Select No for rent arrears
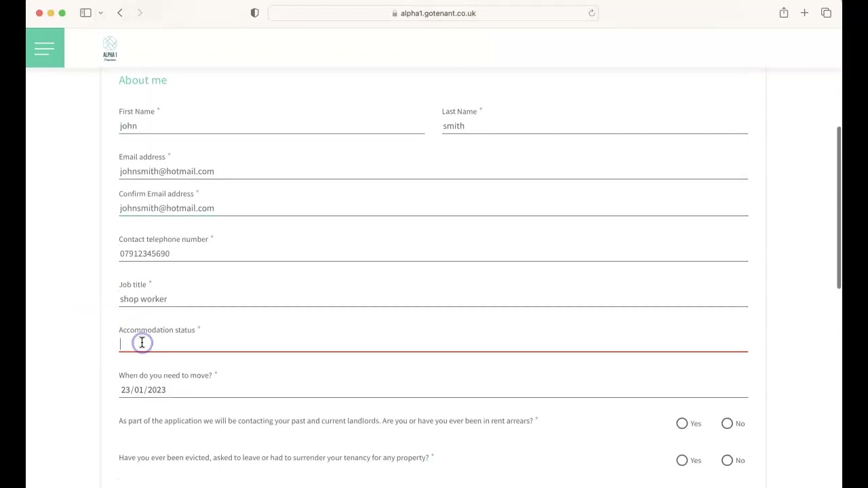 (727, 424)
